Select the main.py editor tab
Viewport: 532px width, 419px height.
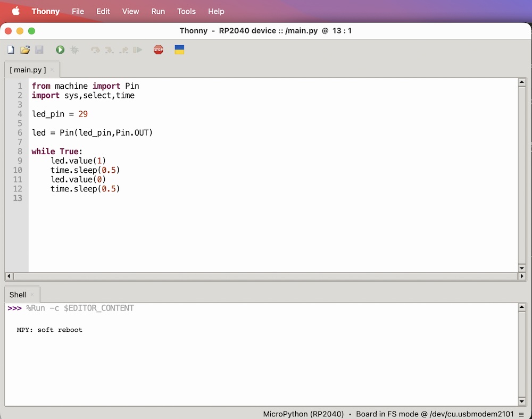[28, 70]
